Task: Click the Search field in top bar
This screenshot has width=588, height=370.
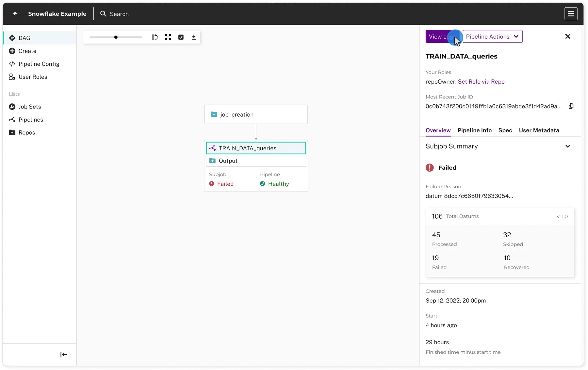Action: pos(119,14)
